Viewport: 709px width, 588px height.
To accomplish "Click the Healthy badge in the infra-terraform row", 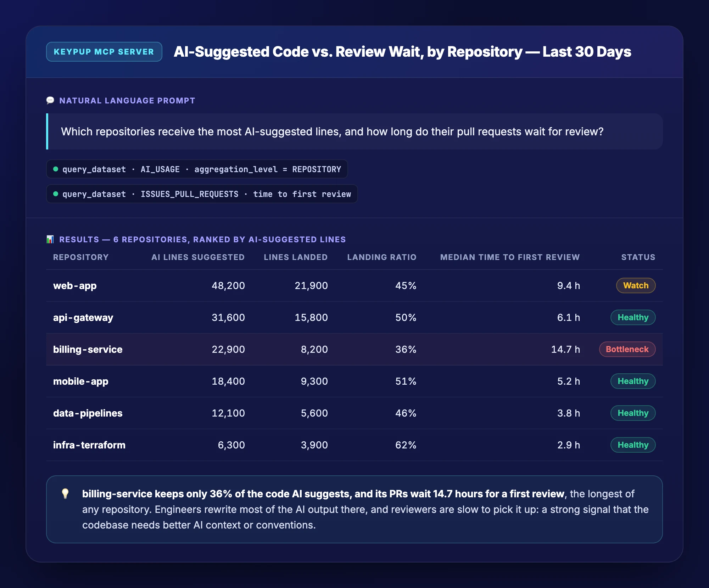I will tap(633, 445).
